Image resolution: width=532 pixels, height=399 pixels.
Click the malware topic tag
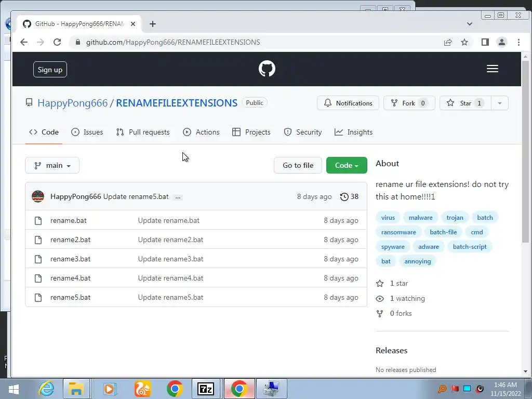tap(420, 218)
